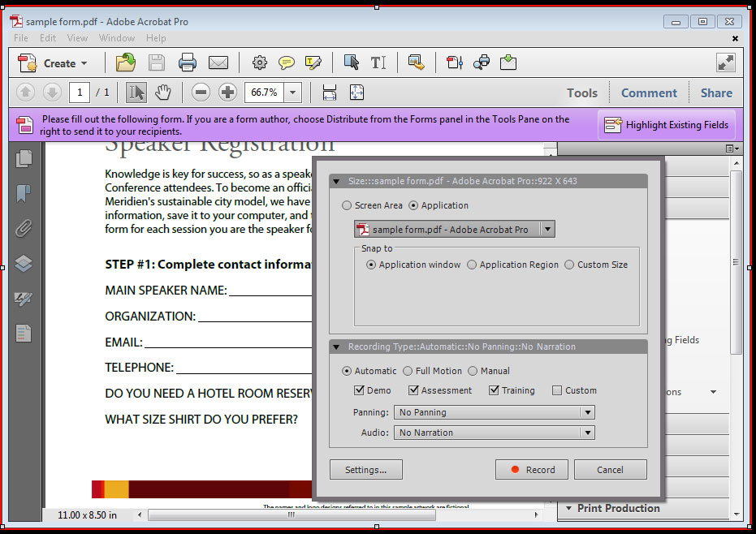Click the Open file folder icon

tap(125, 62)
